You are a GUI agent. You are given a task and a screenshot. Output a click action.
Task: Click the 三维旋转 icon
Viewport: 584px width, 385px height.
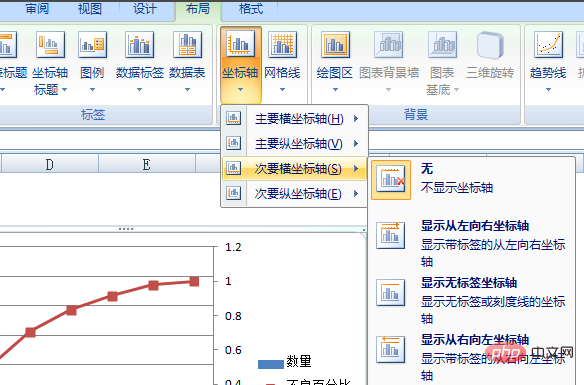[x=490, y=45]
